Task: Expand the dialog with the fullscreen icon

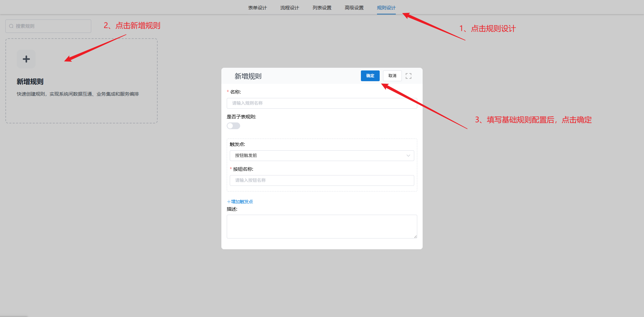Action: (x=408, y=76)
